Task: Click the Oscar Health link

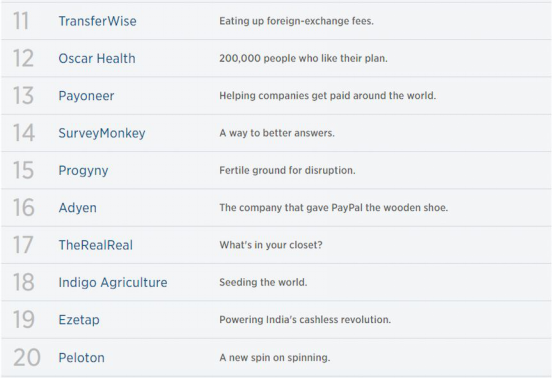Action: coord(97,58)
